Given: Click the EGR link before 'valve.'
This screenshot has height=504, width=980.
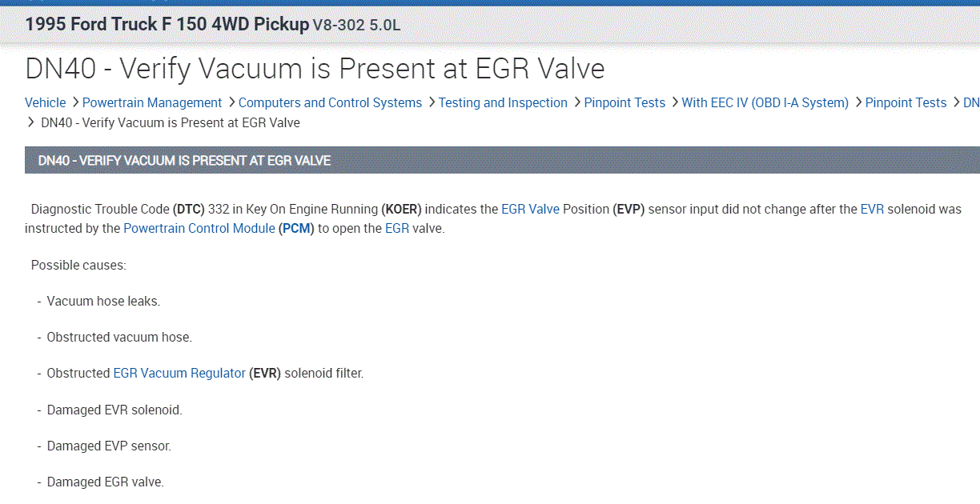Looking at the screenshot, I should pos(397,228).
